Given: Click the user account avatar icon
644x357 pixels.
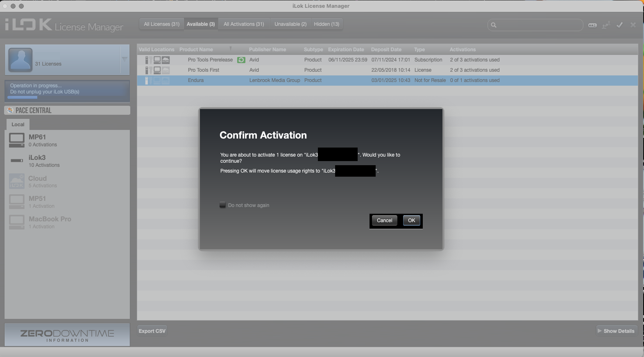Looking at the screenshot, I should 20,59.
